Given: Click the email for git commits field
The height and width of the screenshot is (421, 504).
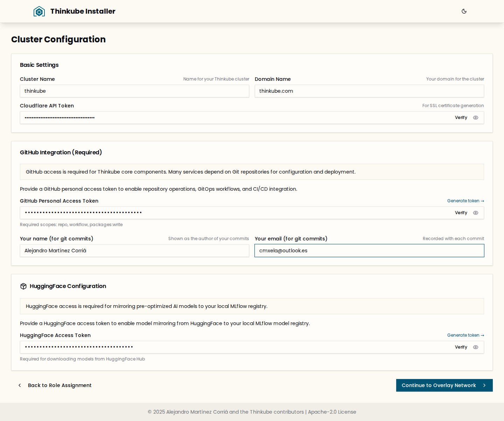Looking at the screenshot, I should click(x=369, y=251).
